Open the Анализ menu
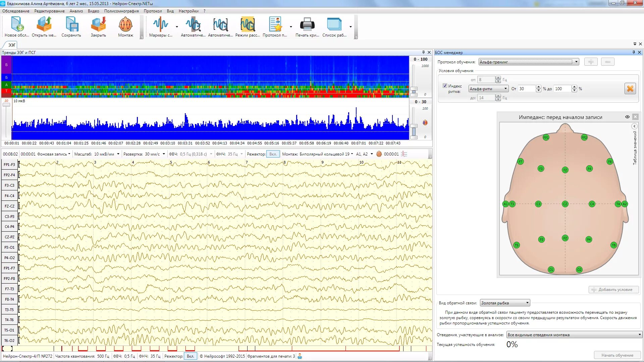The height and width of the screenshot is (362, 644). (76, 11)
